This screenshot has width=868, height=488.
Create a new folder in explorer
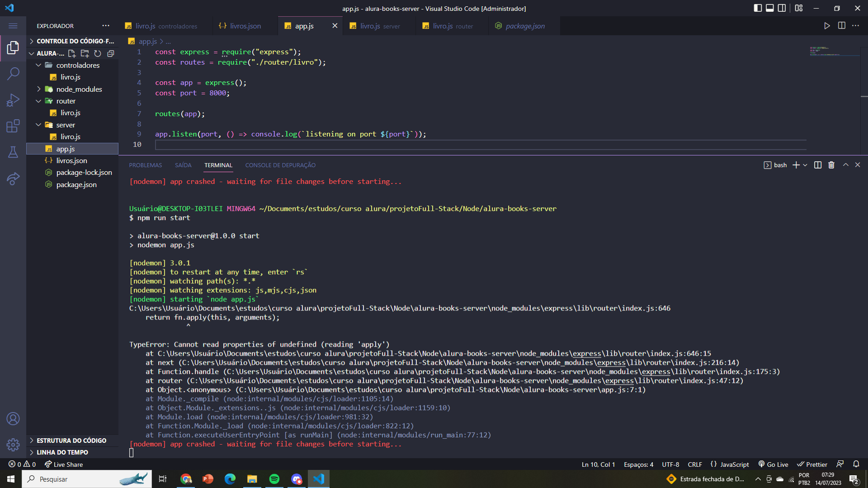click(85, 53)
